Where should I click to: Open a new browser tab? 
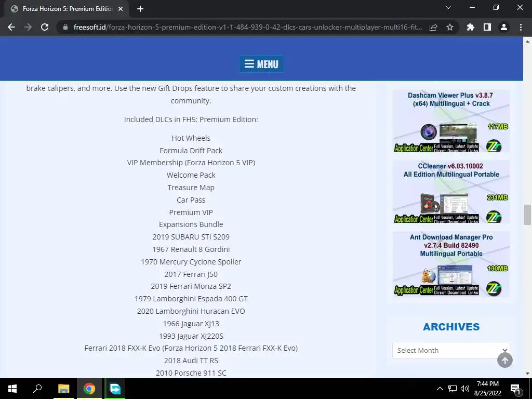[x=140, y=9]
